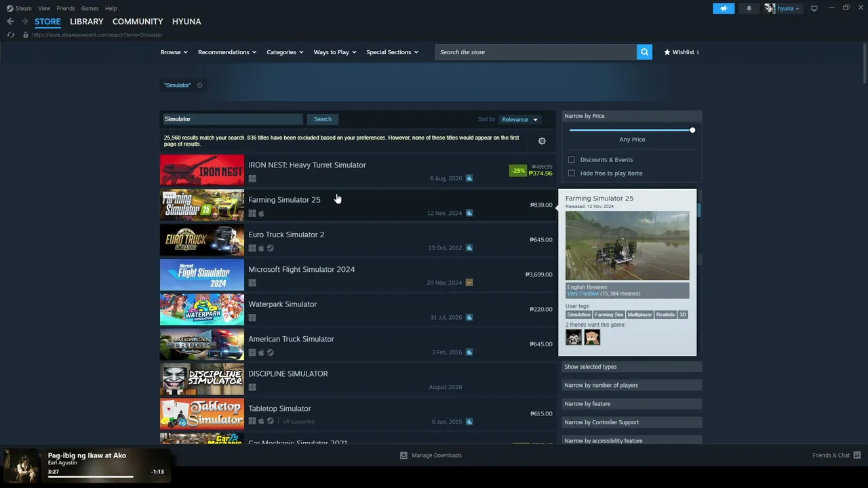Switch to Big Picture mode monitor icon
The height and width of the screenshot is (488, 868).
tap(814, 8)
